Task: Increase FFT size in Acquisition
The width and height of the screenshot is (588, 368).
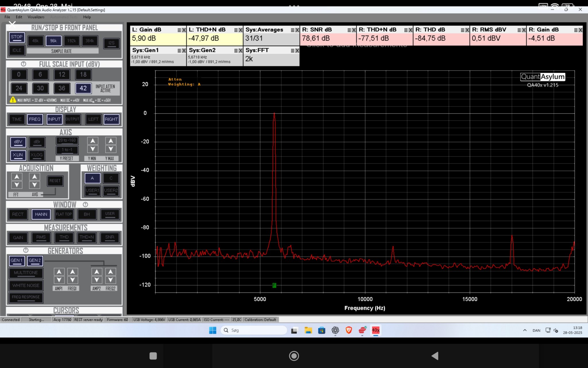Action: coord(17,177)
